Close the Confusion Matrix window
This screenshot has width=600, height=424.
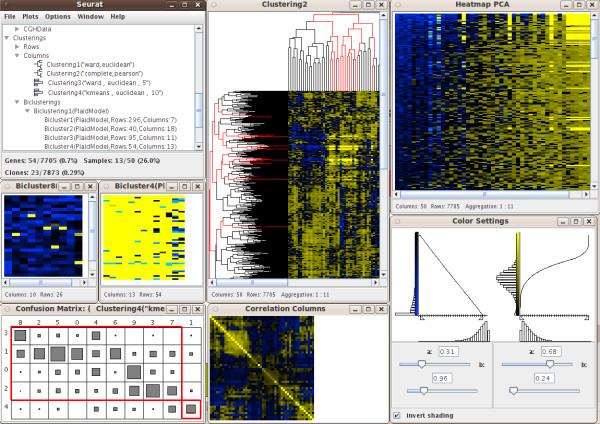(x=198, y=309)
